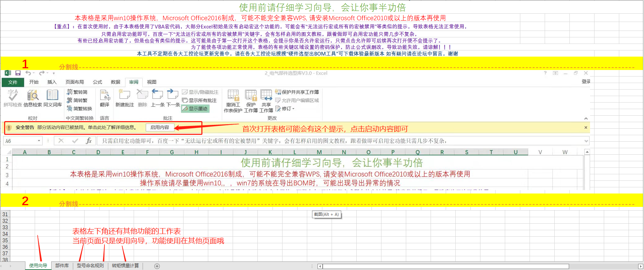
Task: Toggle Show All Comments (显示所有批注)
Action: [x=200, y=101]
